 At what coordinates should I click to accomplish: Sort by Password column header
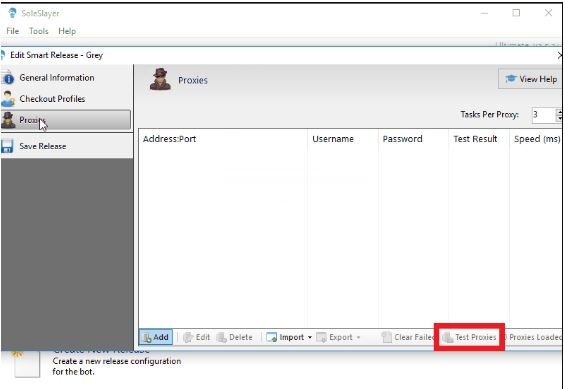[413, 139]
